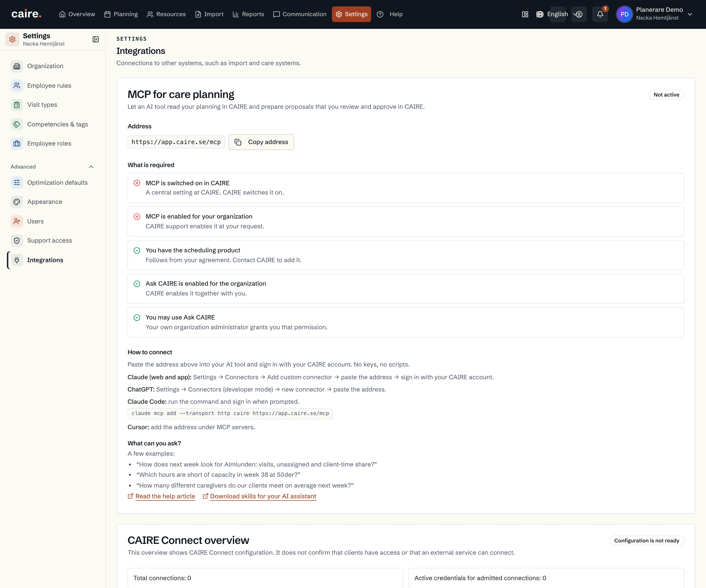Click the Appearance palette icon

[17, 202]
